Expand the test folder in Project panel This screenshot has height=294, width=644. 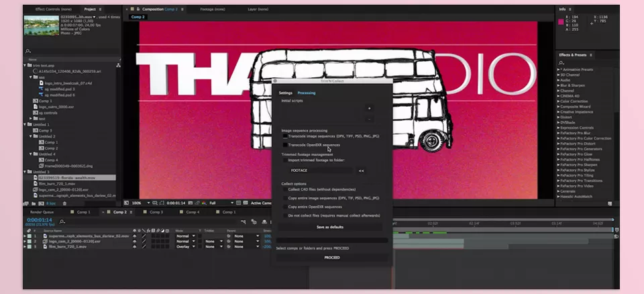[x=31, y=118]
